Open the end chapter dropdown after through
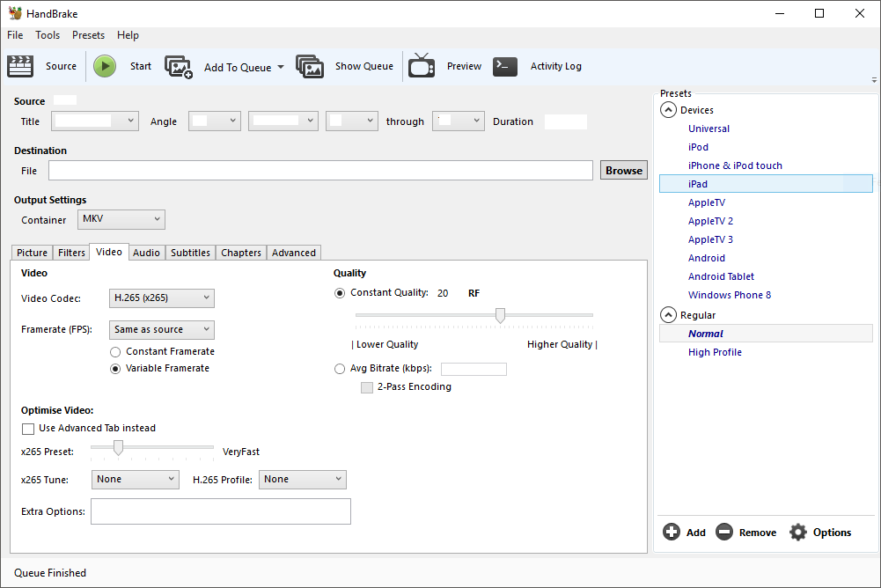The height and width of the screenshot is (588, 881). pyautogui.click(x=459, y=121)
